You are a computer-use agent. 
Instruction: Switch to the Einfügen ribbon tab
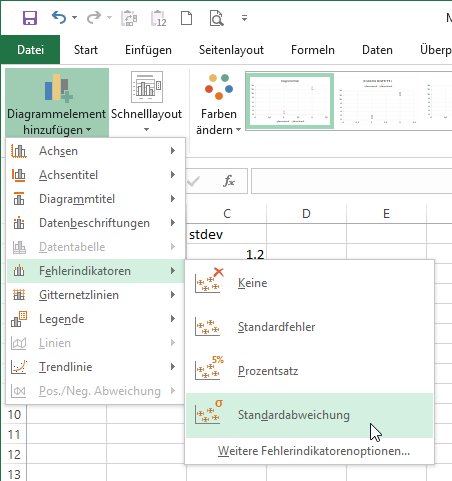coord(148,50)
